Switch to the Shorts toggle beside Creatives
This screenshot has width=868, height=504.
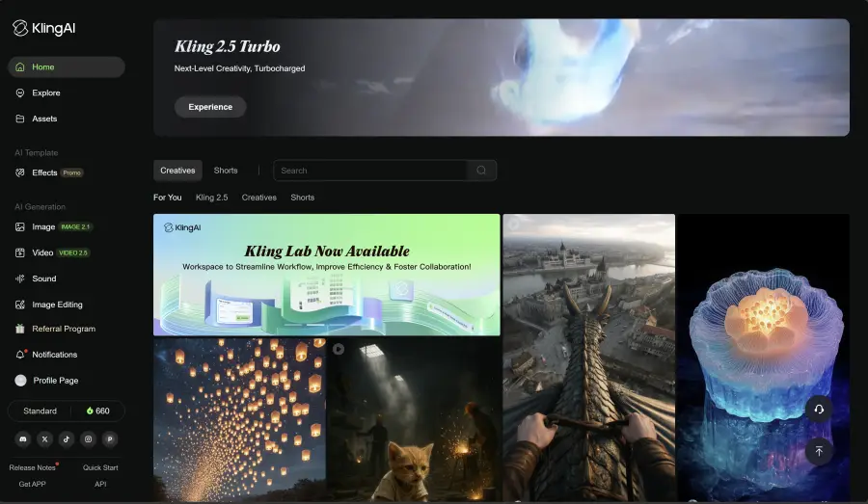coord(226,171)
